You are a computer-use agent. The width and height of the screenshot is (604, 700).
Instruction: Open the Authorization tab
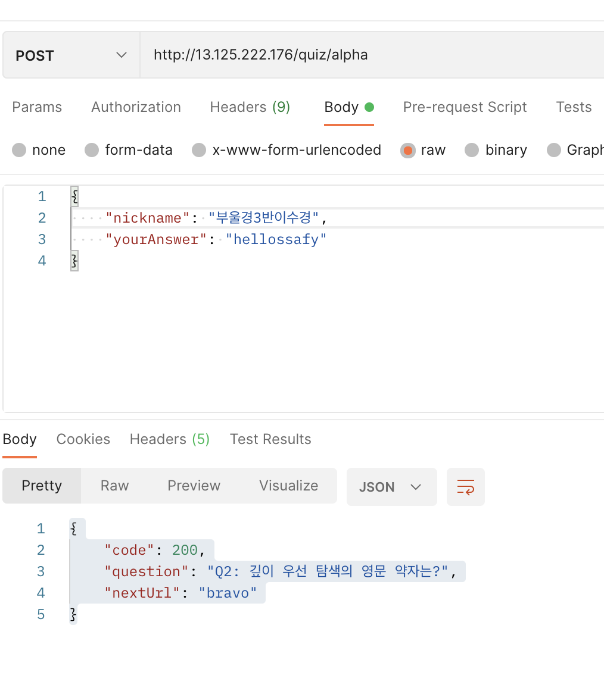[136, 107]
